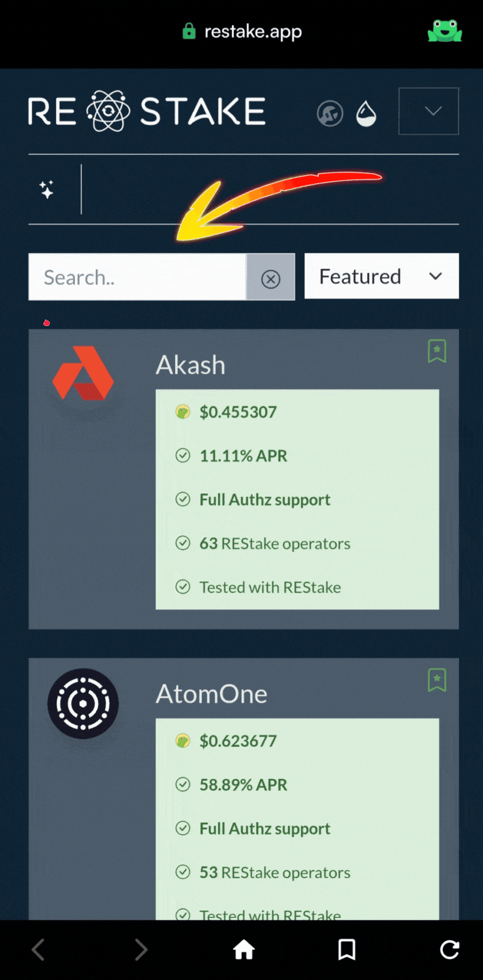Click Akash price $0.455307
Image resolution: width=483 pixels, height=980 pixels.
coord(238,412)
